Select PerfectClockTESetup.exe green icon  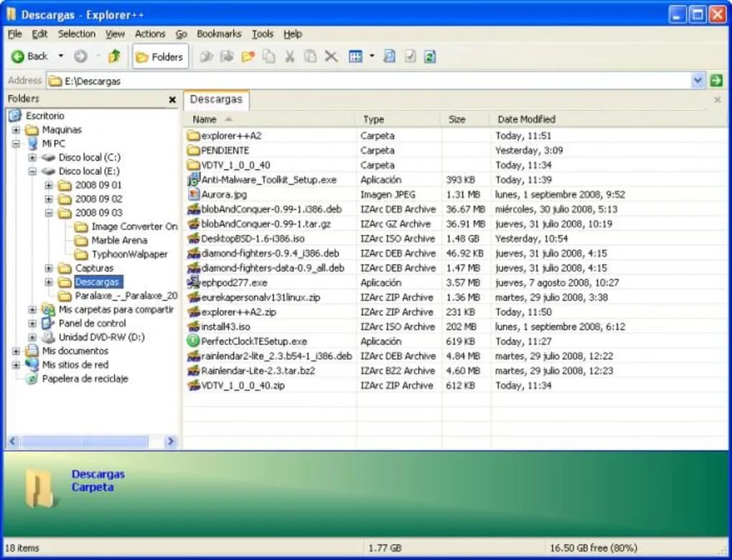(x=193, y=341)
